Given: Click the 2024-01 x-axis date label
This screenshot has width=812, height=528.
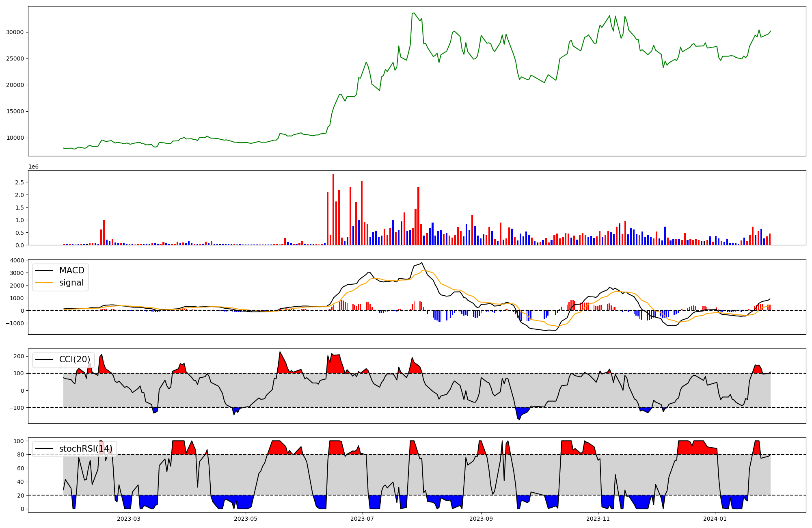Looking at the screenshot, I should 715,519.
